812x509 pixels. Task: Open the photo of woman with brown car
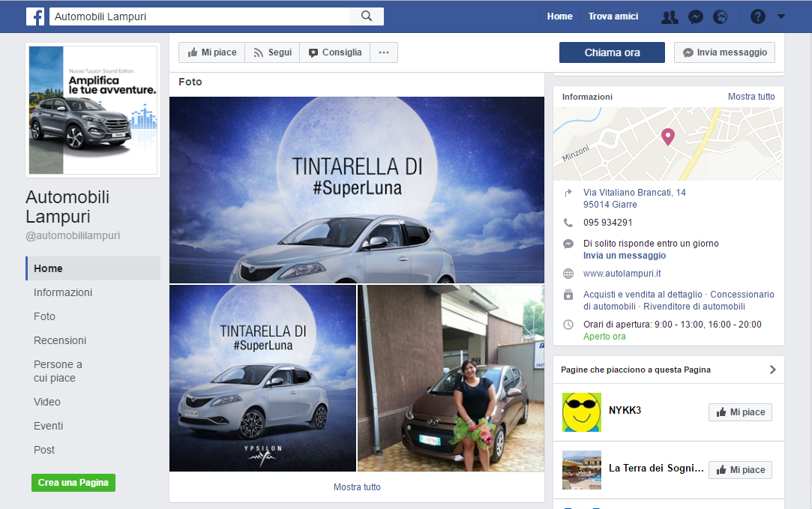click(x=451, y=378)
